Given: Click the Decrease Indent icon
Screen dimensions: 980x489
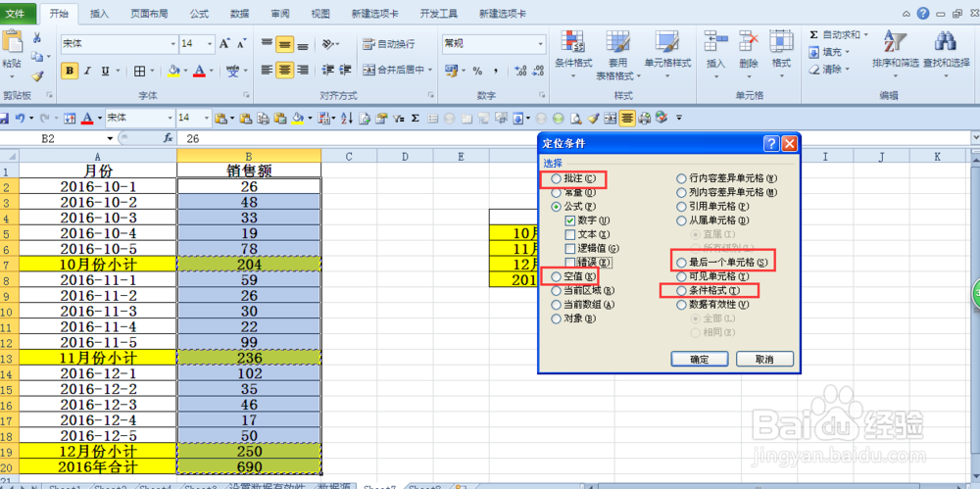Looking at the screenshot, I should [327, 70].
